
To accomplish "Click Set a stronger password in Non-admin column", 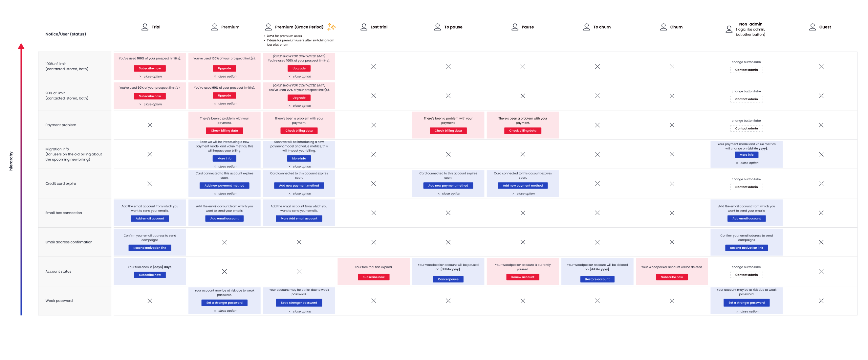I will [x=746, y=303].
